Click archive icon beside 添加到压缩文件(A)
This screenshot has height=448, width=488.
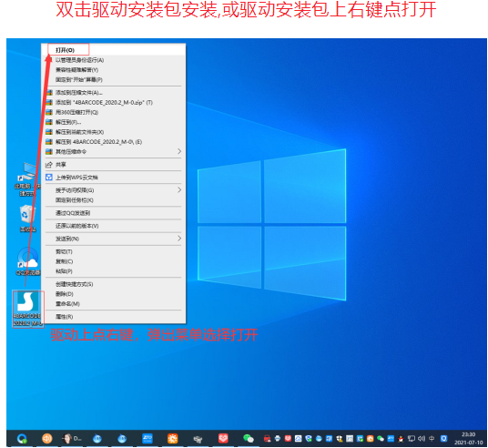tap(49, 93)
